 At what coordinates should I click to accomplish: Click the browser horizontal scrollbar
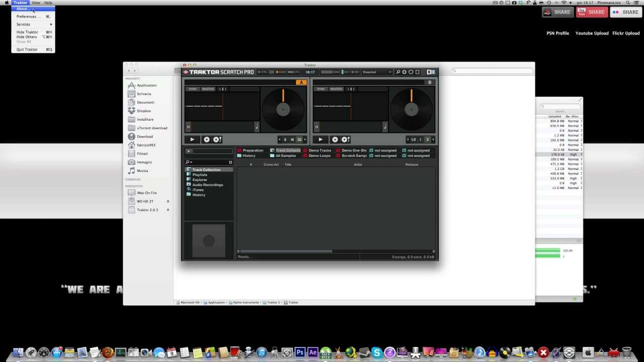286,251
